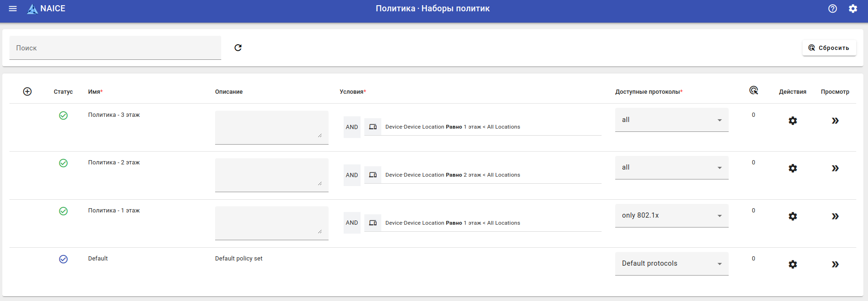View details of Политика - 2 этаж policy
The image size is (868, 301).
coord(835,168)
